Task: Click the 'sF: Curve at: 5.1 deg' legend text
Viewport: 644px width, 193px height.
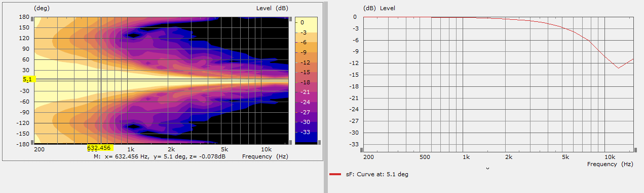Action: tap(377, 174)
